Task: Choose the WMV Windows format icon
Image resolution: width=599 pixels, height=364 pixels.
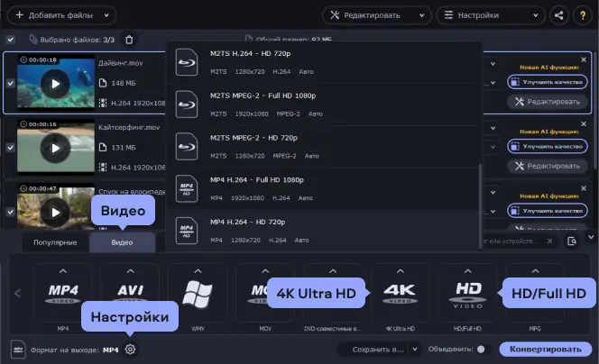Action: (x=198, y=295)
